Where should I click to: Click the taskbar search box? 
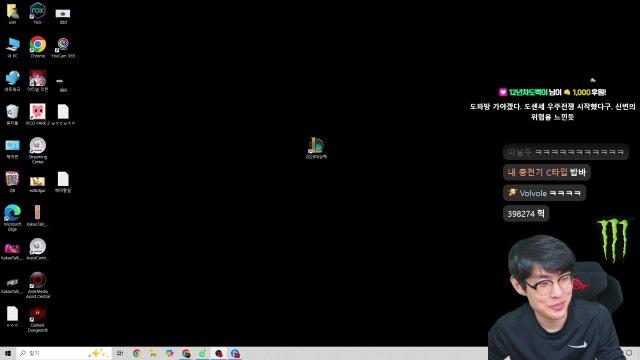click(63, 353)
